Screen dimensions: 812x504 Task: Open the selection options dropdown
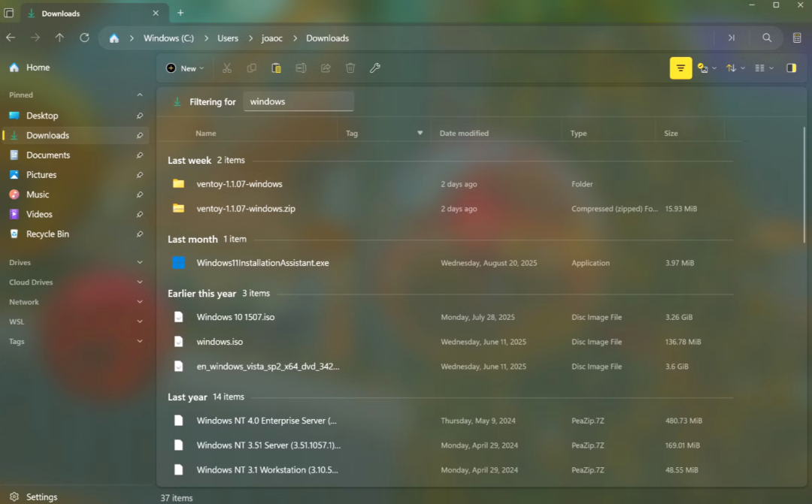707,68
